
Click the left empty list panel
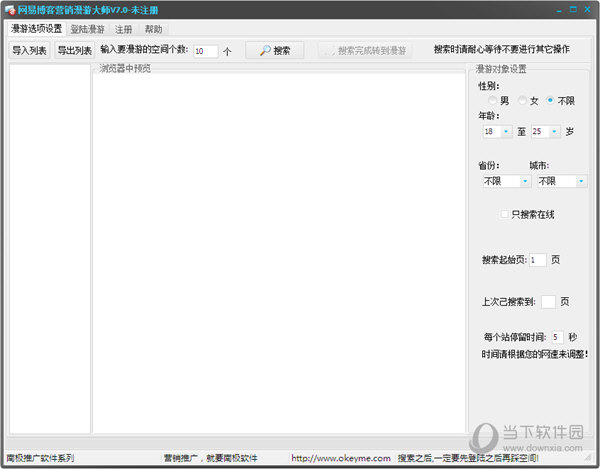pyautogui.click(x=50, y=249)
